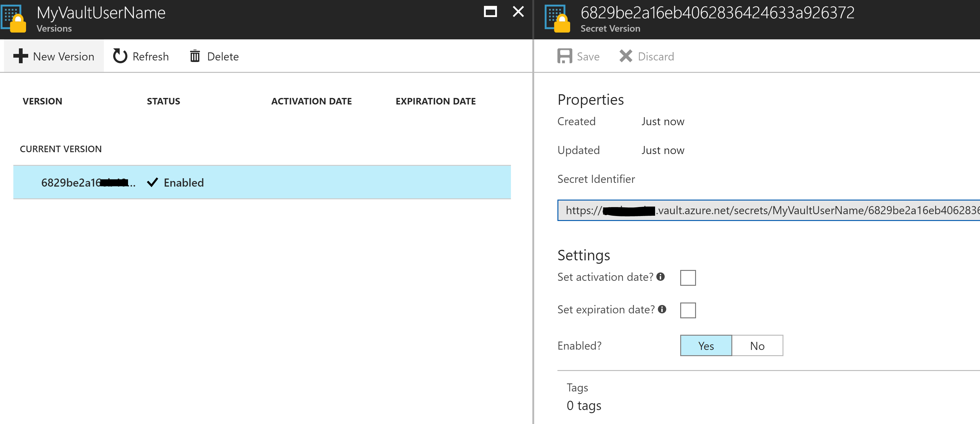Maximize the MyVaultUserName Versions blade
Image resolution: width=980 pixels, height=424 pixels.
[x=490, y=12]
